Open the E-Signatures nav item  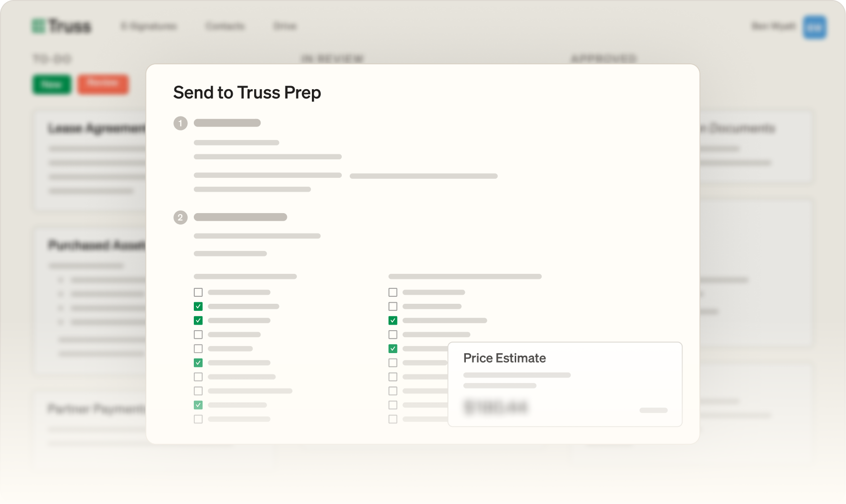149,26
